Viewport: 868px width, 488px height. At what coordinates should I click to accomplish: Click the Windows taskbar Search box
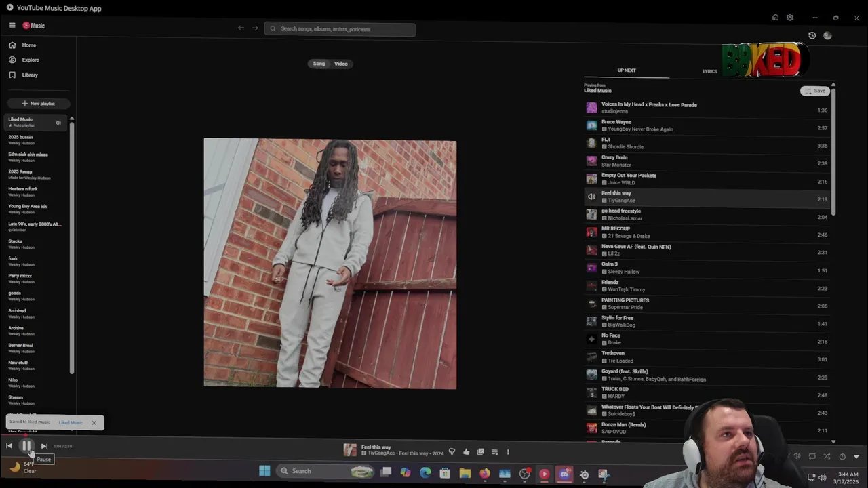326,471
